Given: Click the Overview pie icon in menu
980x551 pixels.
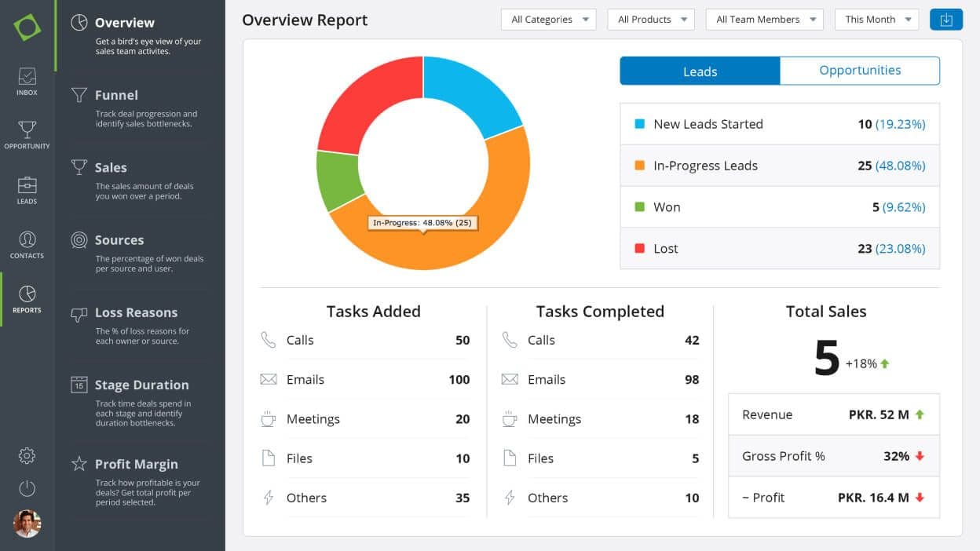Looking at the screenshot, I should [79, 23].
